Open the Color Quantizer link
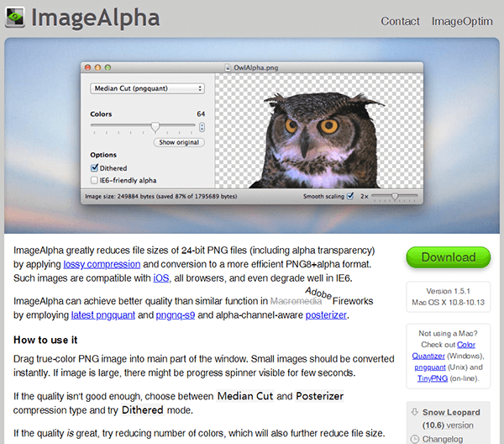This screenshot has width=504, height=444. tap(444, 350)
